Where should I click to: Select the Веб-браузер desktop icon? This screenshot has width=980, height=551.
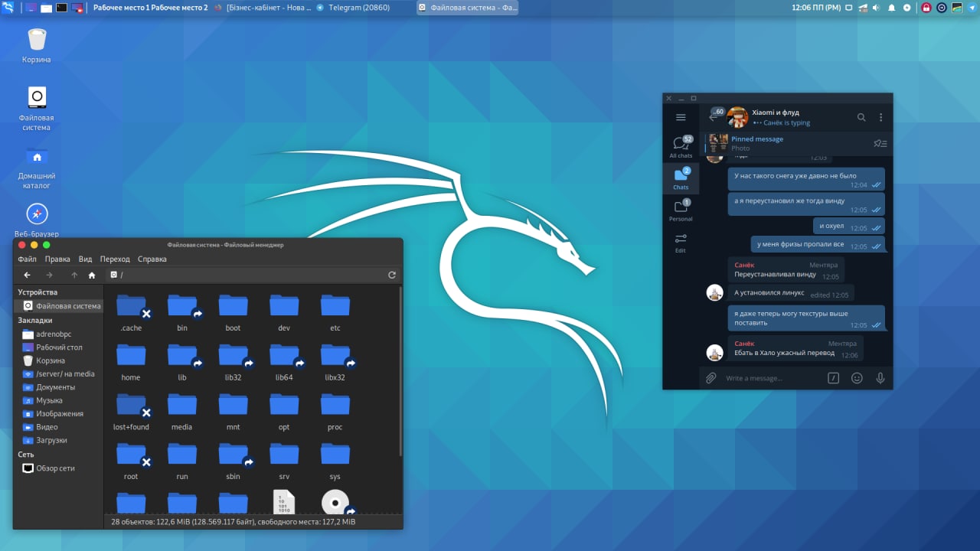(x=37, y=220)
